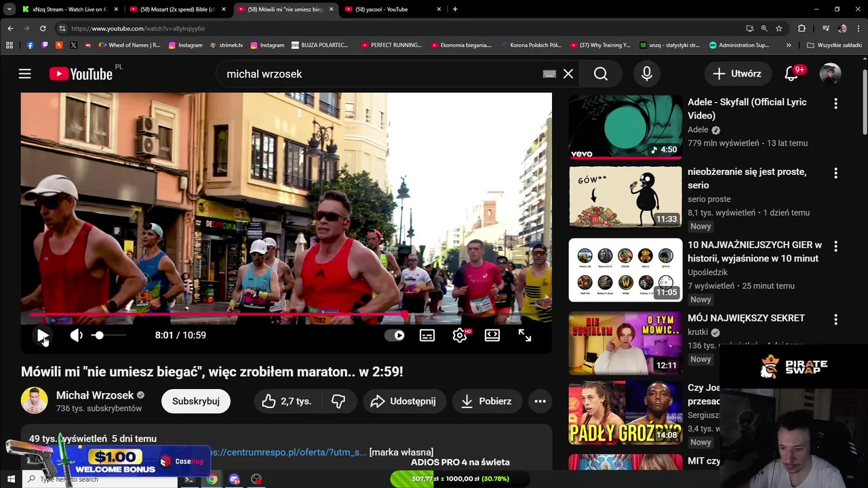
Task: Open the 'PADŁY GROŹBY' video thumbnail
Action: coord(625,413)
